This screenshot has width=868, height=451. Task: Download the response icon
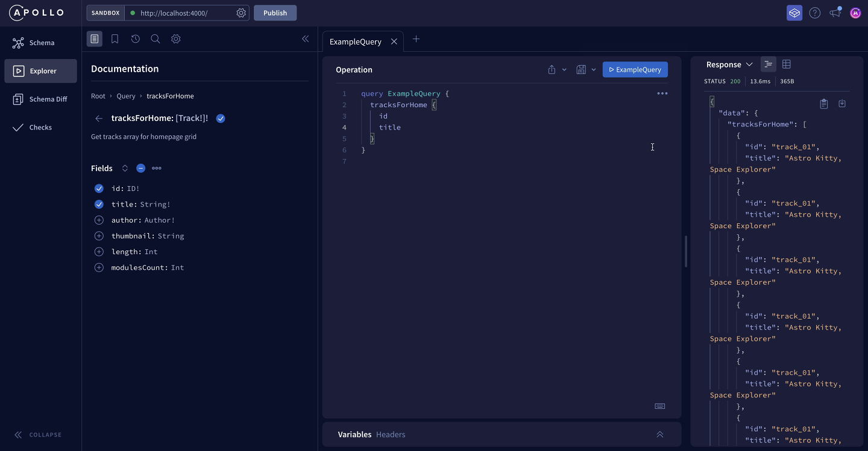click(x=842, y=104)
